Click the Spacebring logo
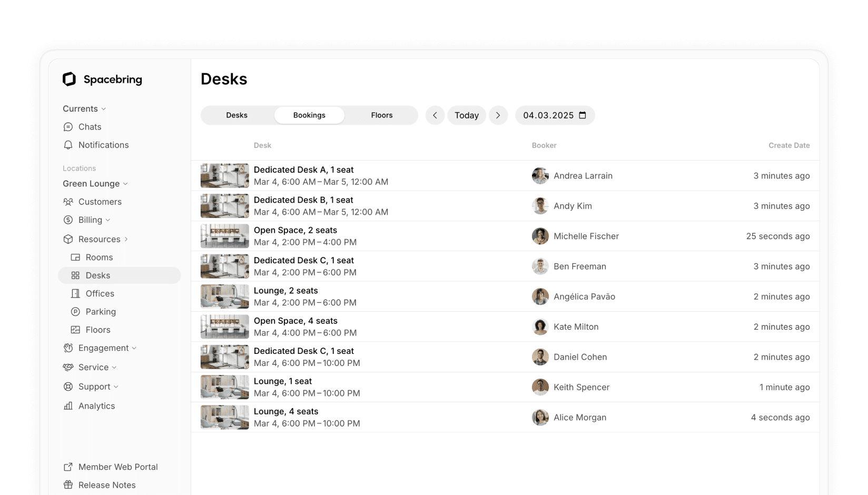Viewport: 868px width, 495px height. (102, 79)
